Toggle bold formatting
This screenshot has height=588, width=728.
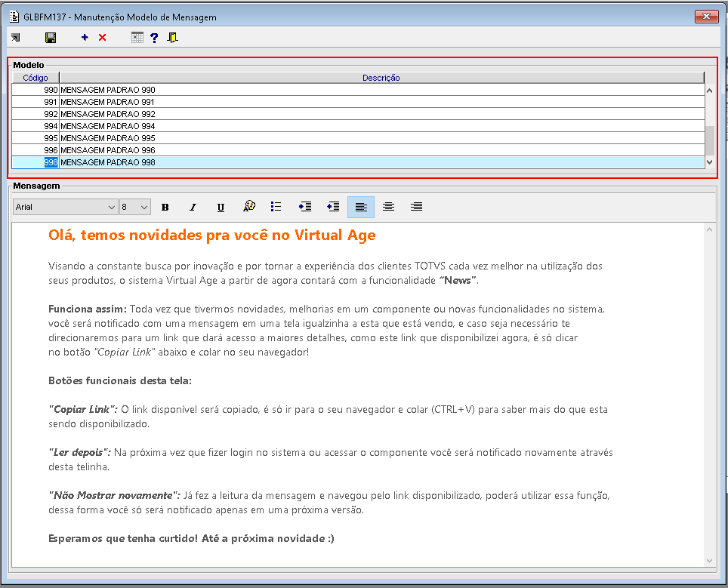tap(165, 207)
